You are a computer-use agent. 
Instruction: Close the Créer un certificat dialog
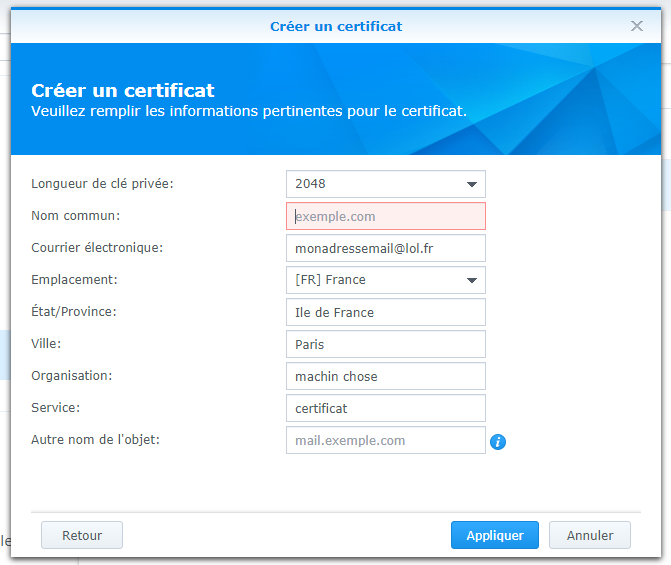(637, 26)
